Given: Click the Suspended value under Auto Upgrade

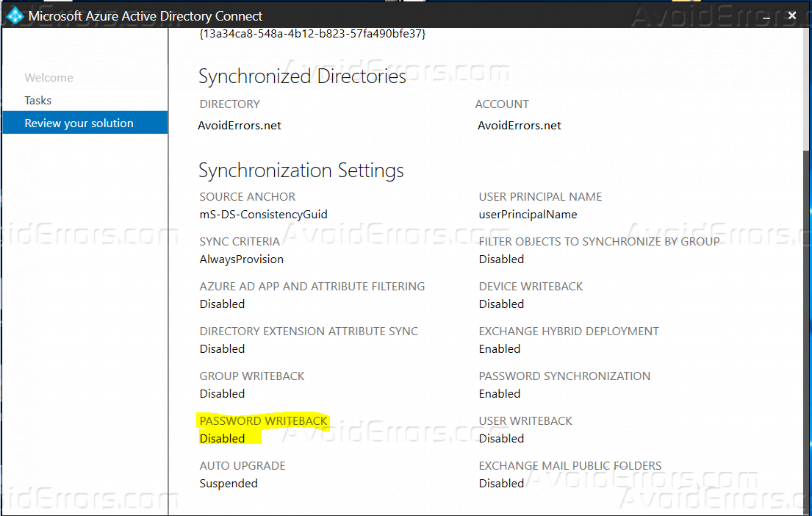Looking at the screenshot, I should click(229, 483).
